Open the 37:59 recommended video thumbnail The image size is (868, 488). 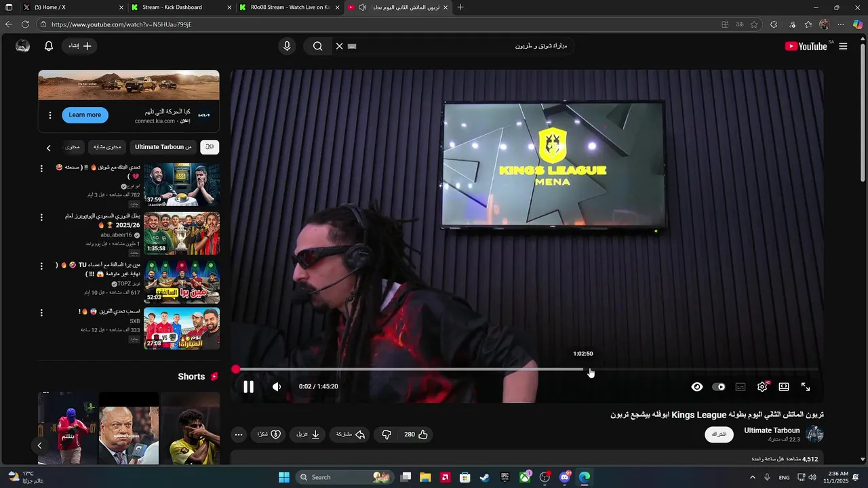pyautogui.click(x=181, y=184)
